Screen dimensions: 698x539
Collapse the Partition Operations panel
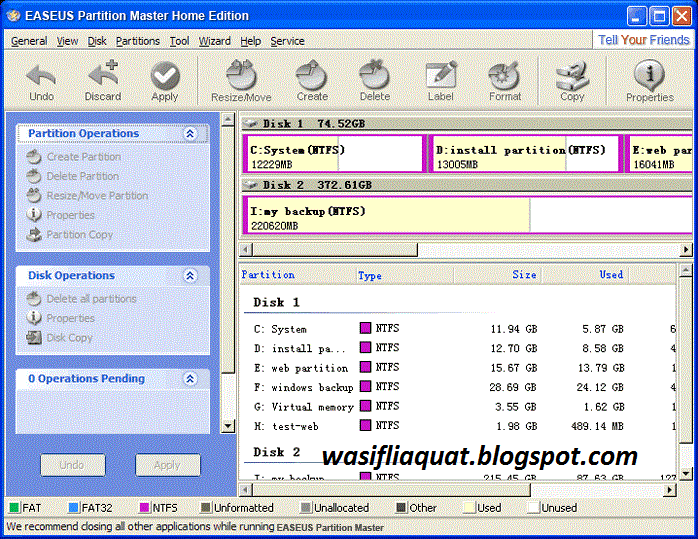[x=190, y=134]
